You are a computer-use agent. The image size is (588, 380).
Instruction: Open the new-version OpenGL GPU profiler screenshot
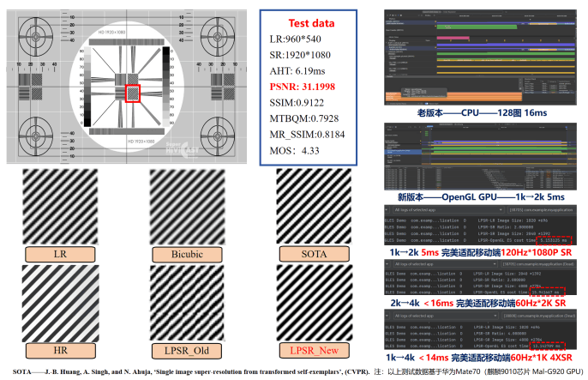pos(480,156)
